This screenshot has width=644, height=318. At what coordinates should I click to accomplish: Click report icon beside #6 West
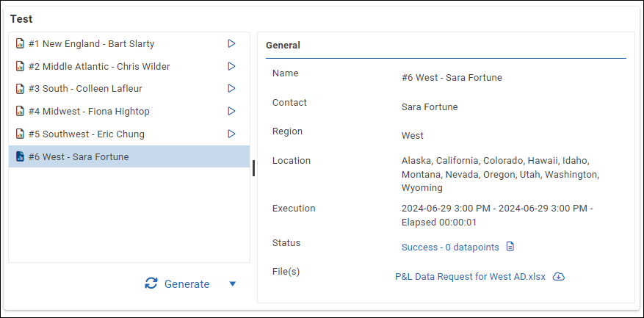point(20,157)
